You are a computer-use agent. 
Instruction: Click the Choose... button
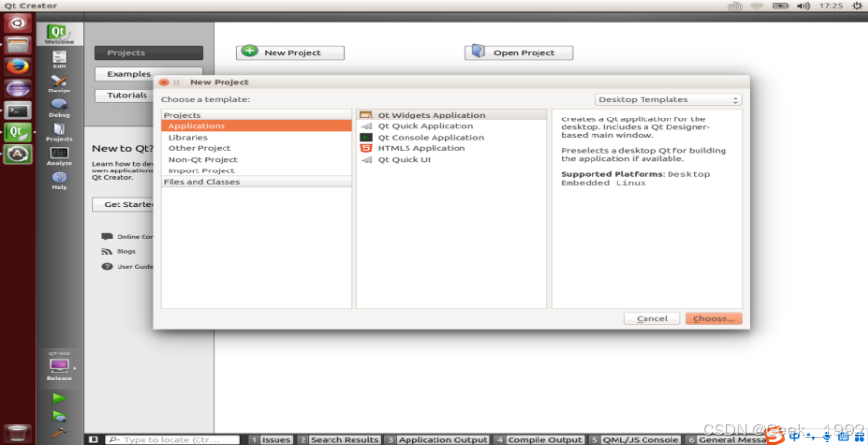click(x=714, y=319)
